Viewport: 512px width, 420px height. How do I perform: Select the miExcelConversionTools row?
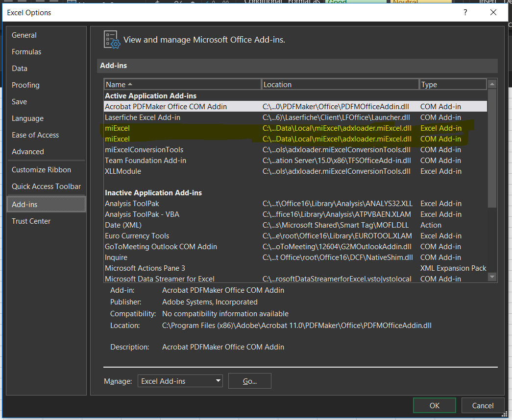(295, 149)
